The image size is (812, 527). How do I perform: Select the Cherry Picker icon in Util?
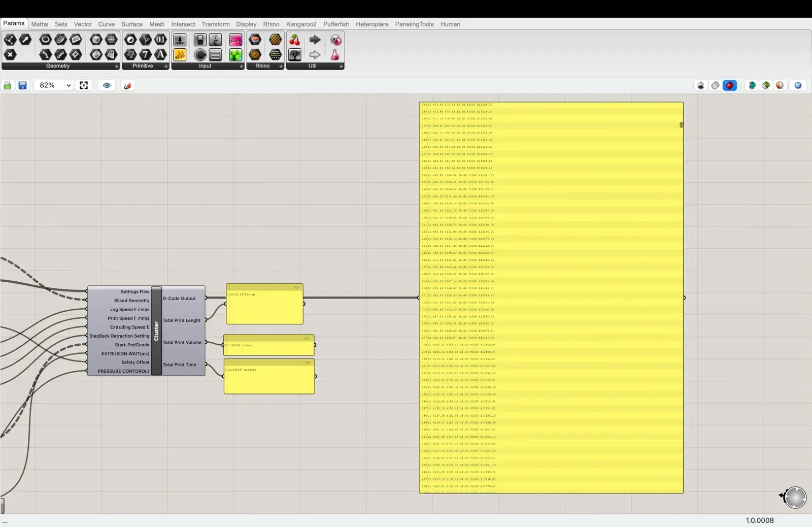click(x=295, y=40)
